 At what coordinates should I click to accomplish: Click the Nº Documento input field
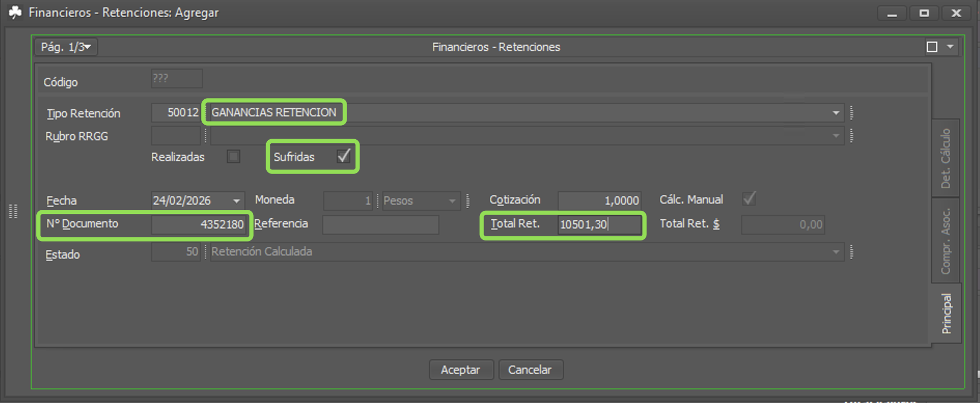(x=199, y=224)
